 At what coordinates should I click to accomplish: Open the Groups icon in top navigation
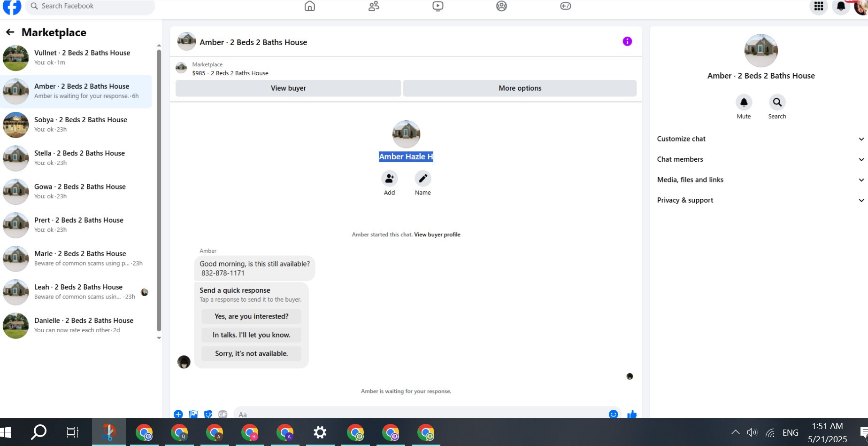pos(502,6)
